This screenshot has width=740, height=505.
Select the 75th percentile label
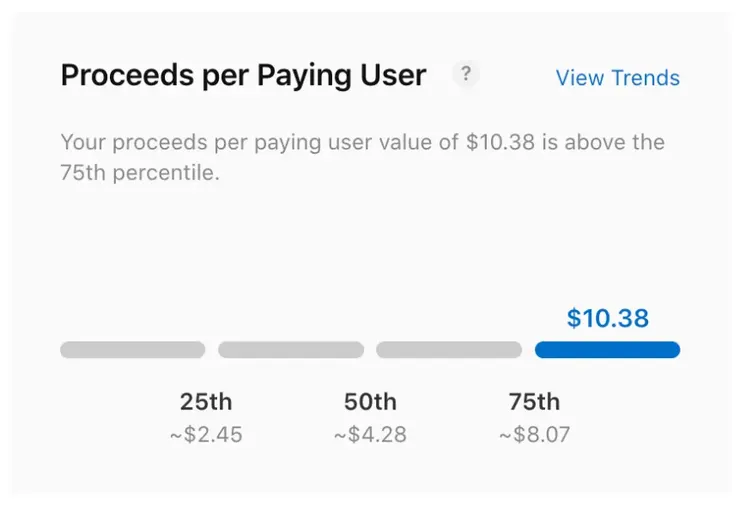[534, 402]
